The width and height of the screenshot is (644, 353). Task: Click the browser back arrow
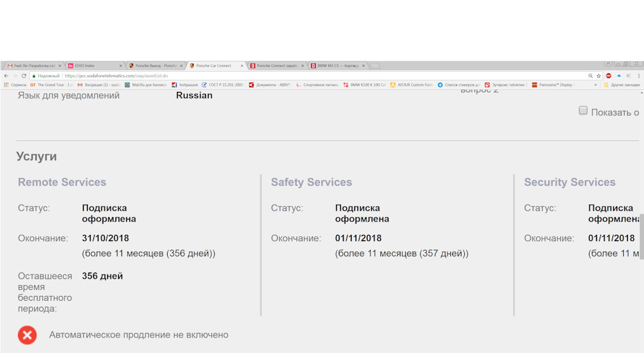(x=6, y=76)
